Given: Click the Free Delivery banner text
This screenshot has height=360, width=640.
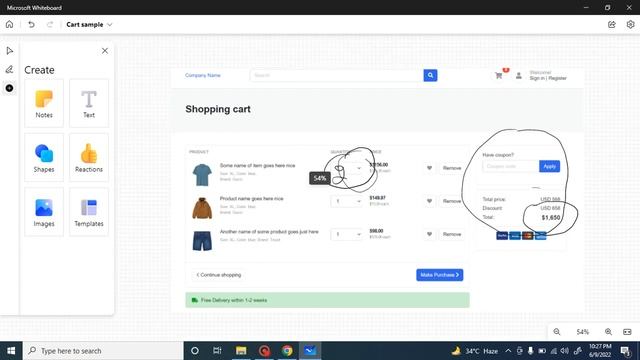Looking at the screenshot, I should (234, 300).
